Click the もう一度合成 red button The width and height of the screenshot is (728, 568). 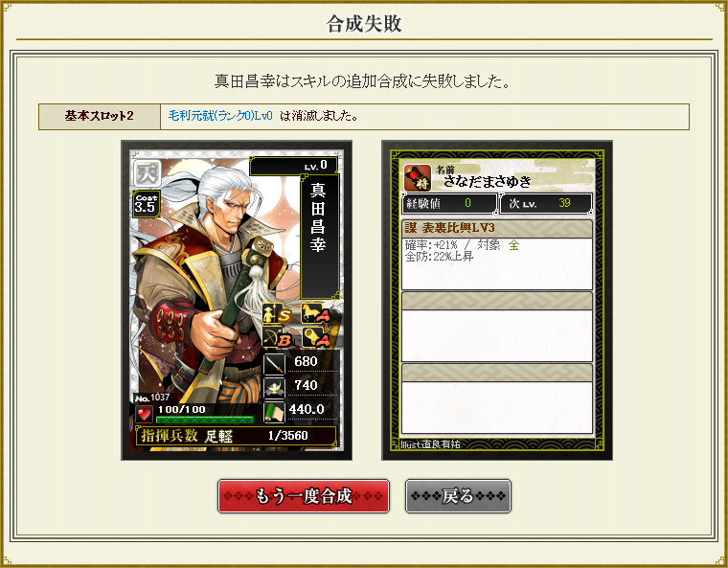(304, 496)
